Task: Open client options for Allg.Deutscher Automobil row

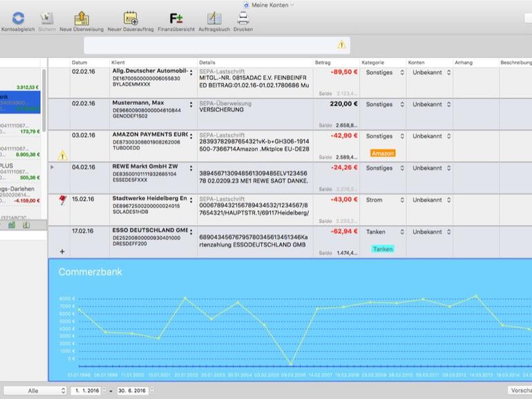Action: click(x=191, y=72)
